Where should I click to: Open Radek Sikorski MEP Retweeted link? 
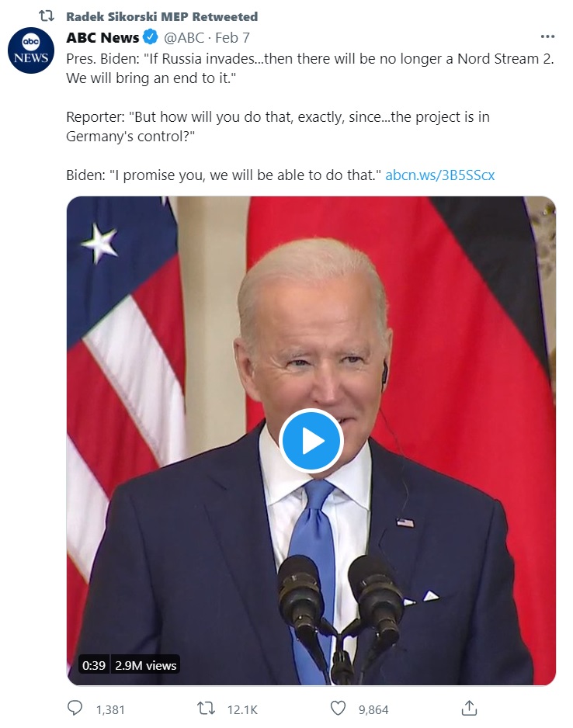pos(161,17)
